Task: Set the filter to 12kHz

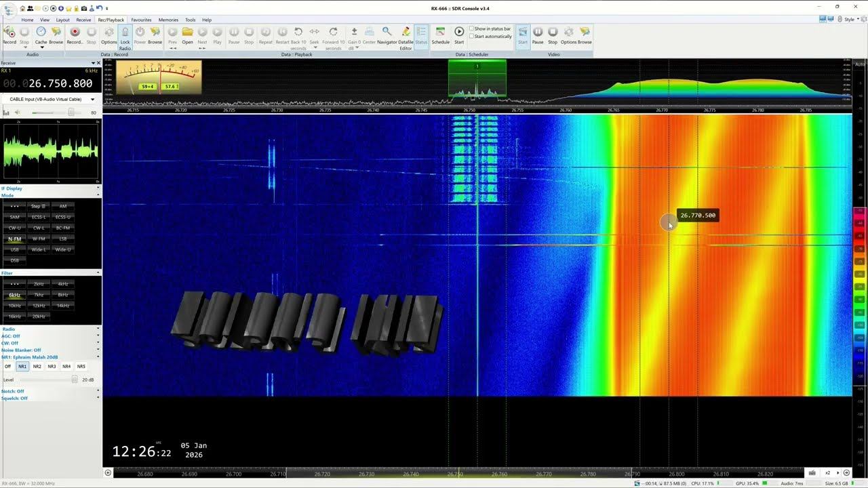Action: coord(39,306)
